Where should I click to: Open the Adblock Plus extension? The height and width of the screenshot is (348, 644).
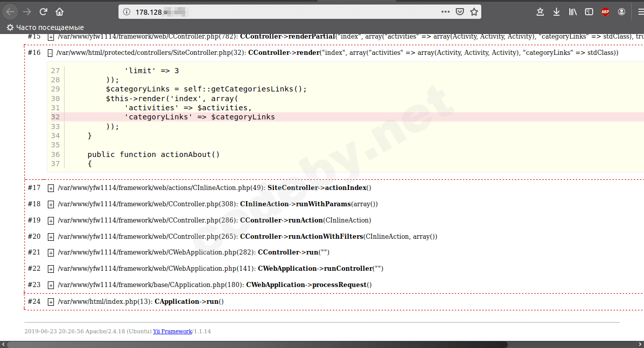[605, 12]
